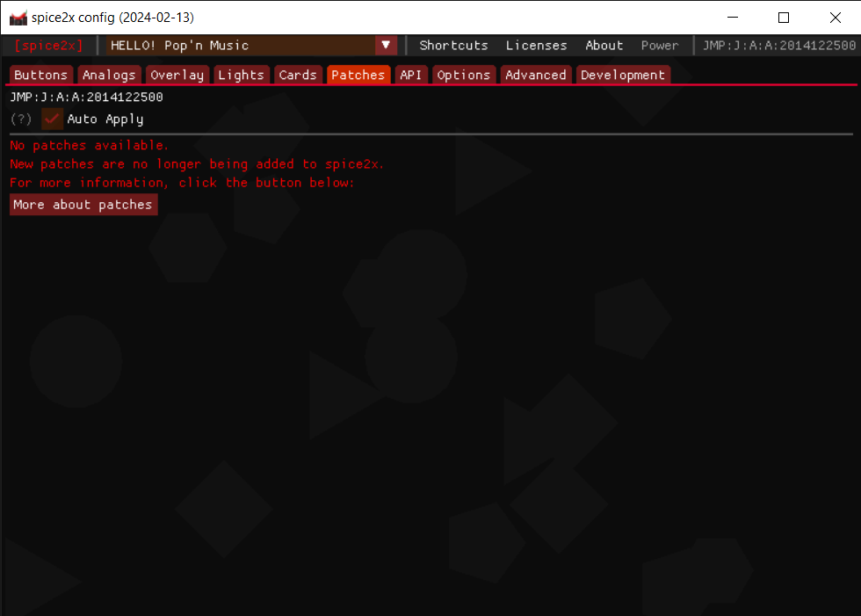Switch to the Buttons tab

pos(40,75)
